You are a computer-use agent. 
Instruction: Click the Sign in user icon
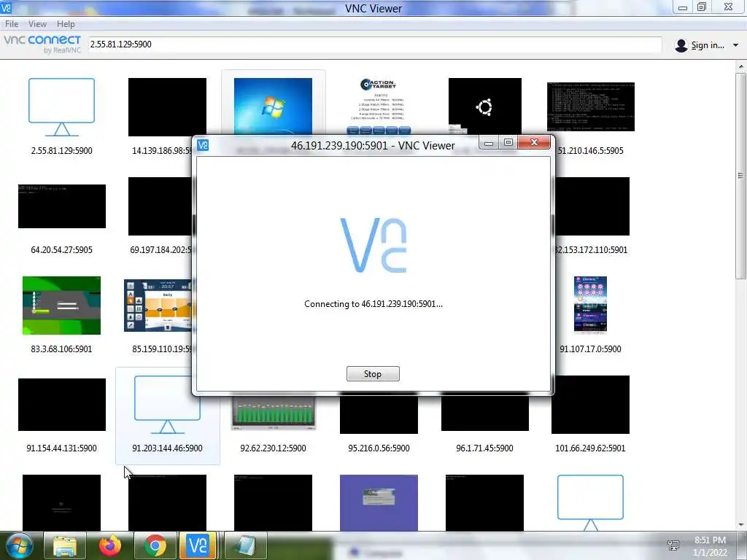pyautogui.click(x=681, y=45)
